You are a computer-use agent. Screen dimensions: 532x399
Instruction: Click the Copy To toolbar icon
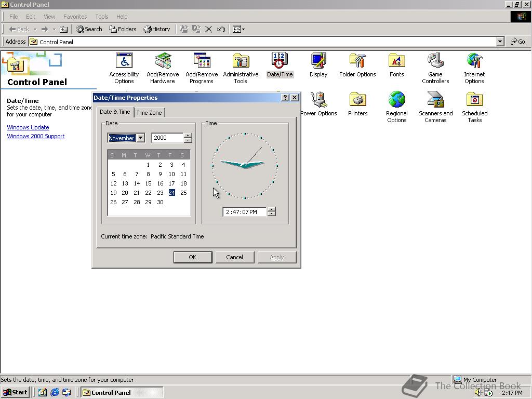tap(196, 29)
